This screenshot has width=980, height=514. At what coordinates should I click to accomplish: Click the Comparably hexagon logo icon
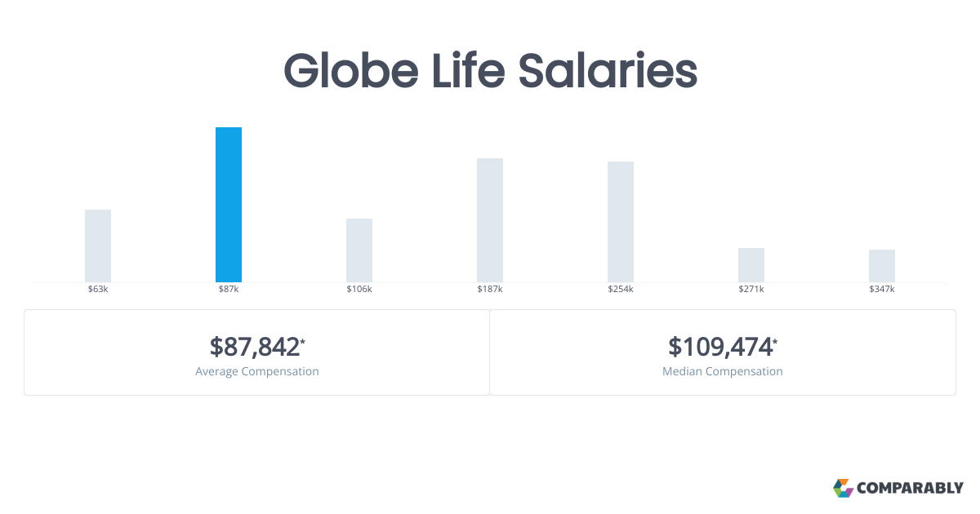coord(843,488)
